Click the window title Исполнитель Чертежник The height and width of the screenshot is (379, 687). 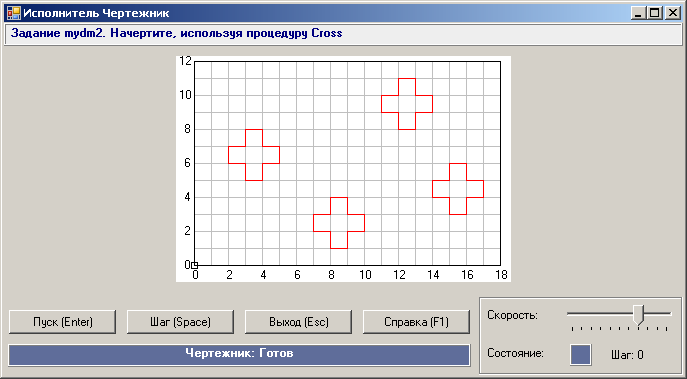click(x=96, y=14)
